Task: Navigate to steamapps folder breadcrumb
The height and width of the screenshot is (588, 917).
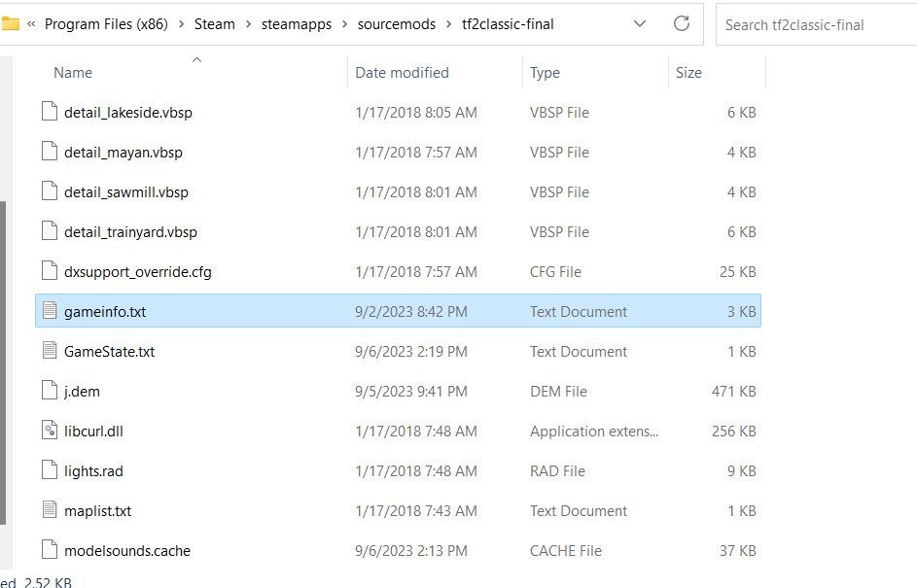Action: pos(297,24)
